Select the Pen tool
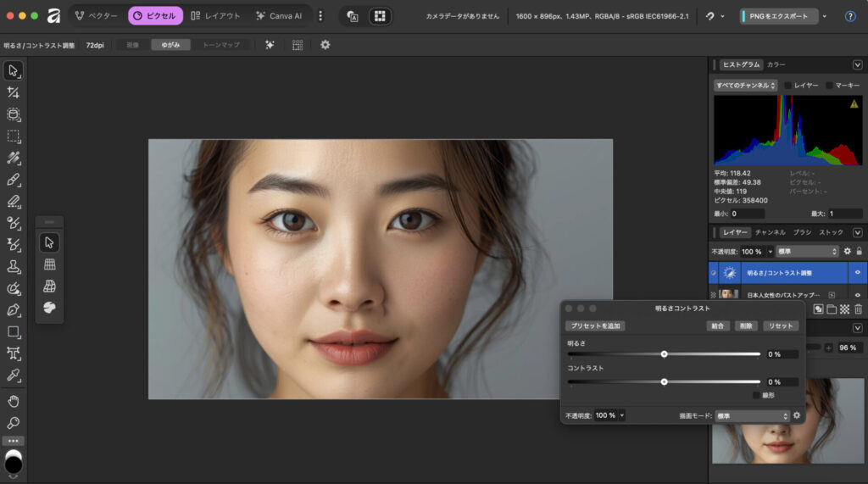Image resolution: width=868 pixels, height=484 pixels. tap(13, 310)
